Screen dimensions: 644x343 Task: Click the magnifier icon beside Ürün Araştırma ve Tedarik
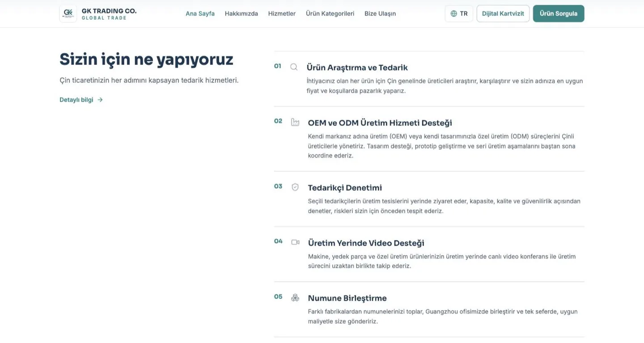point(294,67)
